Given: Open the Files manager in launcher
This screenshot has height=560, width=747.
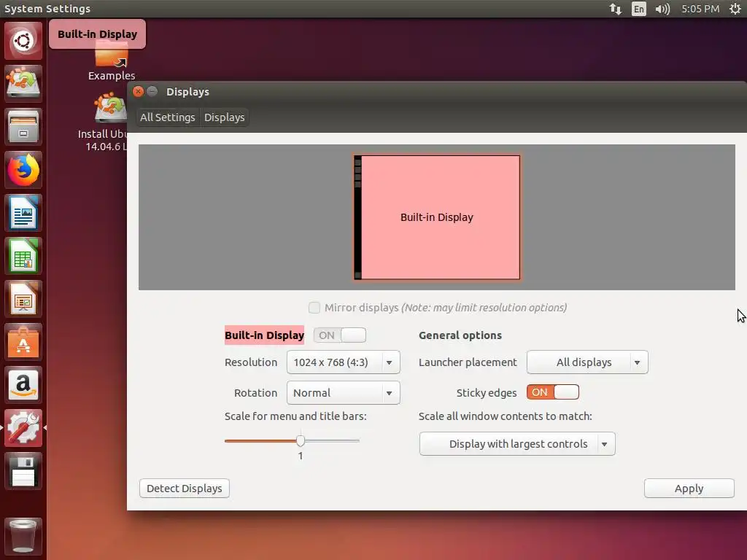Looking at the screenshot, I should point(23,127).
